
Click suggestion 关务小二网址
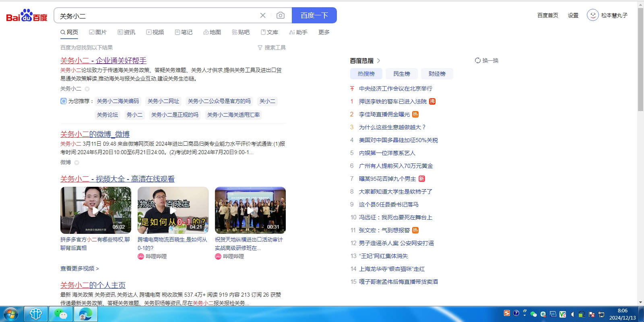pyautogui.click(x=163, y=101)
